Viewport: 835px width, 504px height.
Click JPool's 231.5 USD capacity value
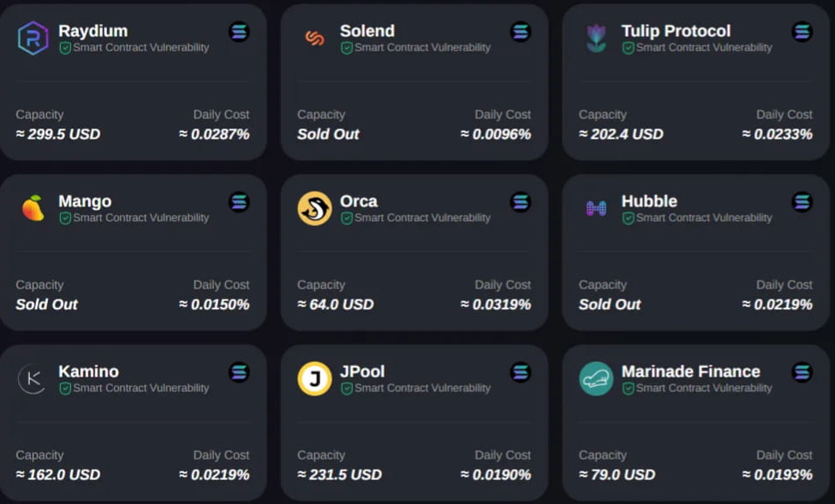[339, 475]
